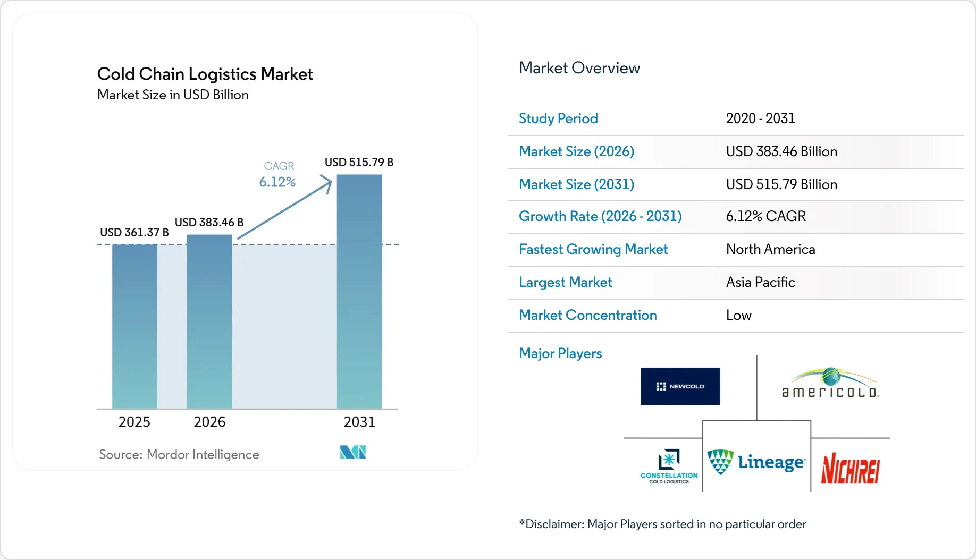Viewport: 976px width, 560px height.
Task: Click the 'USD 515.79 Billion' table value
Action: coord(781,184)
